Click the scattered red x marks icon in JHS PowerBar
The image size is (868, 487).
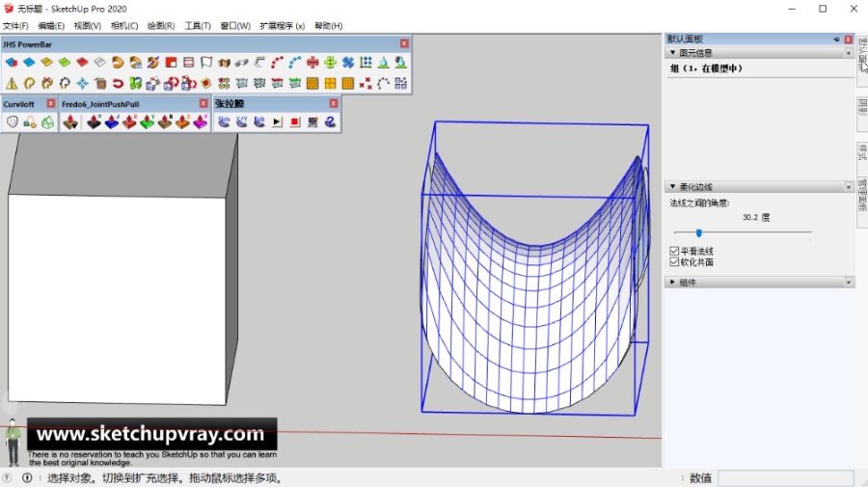click(366, 84)
